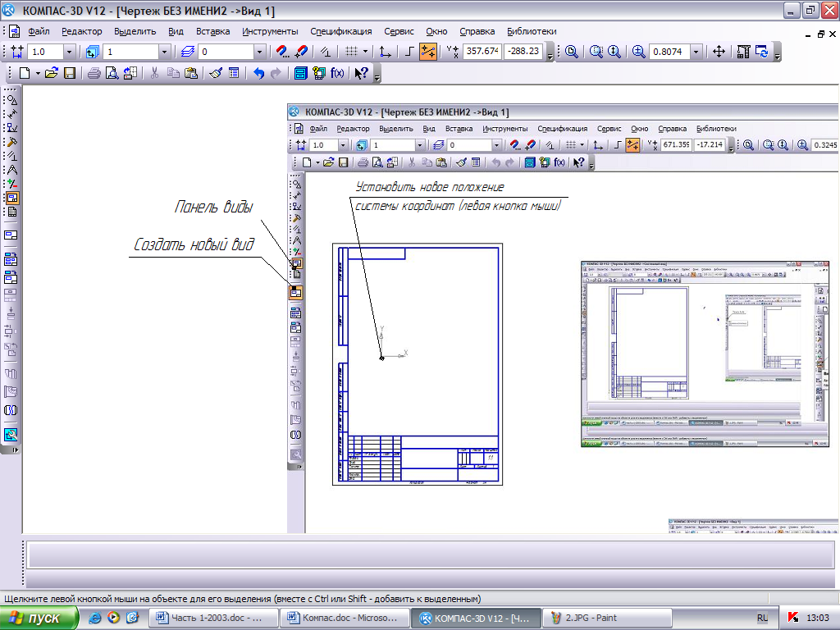This screenshot has height=630, width=840.
Task: Expand the current scale 1.0 dropdown
Action: 69,52
